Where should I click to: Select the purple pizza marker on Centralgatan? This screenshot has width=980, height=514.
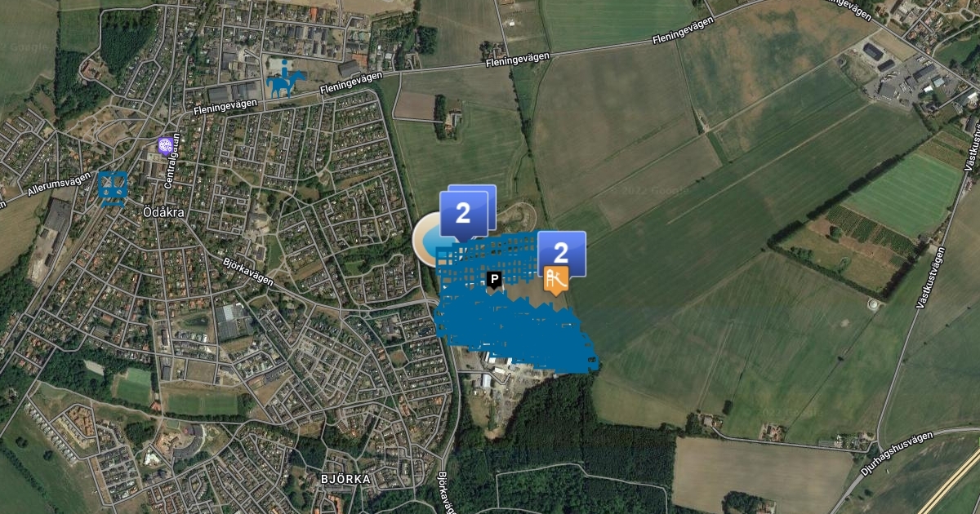coord(165,145)
